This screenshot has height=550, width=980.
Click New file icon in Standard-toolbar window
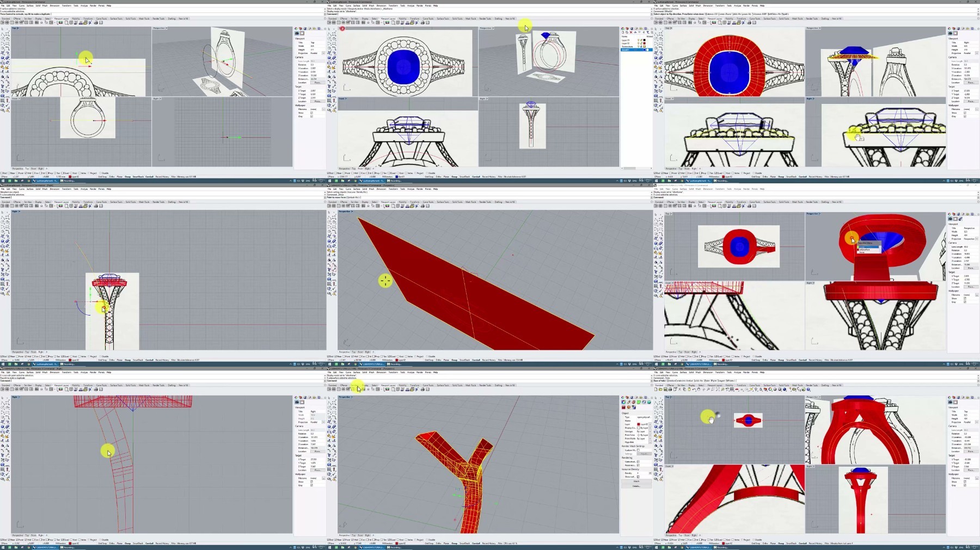coord(656,390)
